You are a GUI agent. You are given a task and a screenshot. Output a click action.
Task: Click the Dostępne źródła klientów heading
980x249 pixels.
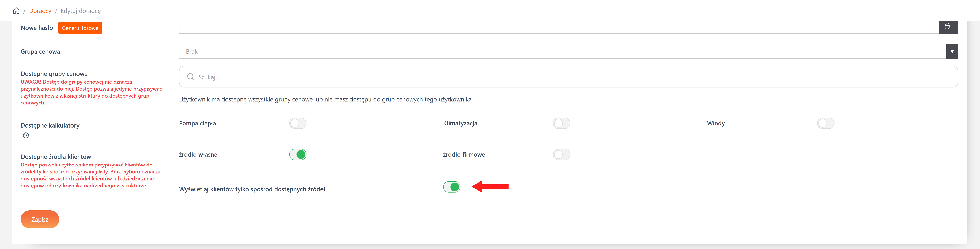click(x=56, y=156)
